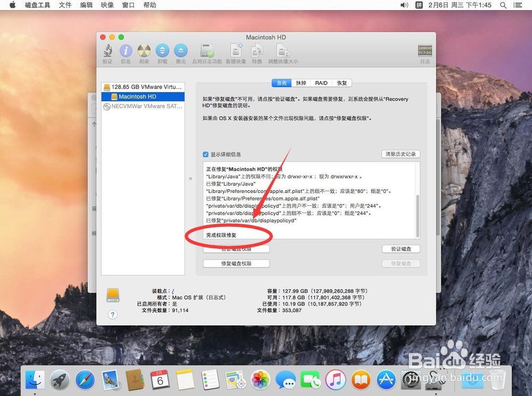Open Mail stamp icon in Dock

[110, 380]
